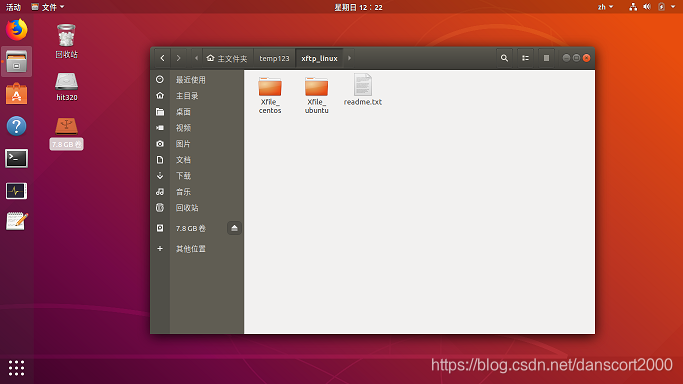The height and width of the screenshot is (384, 683).
Task: Open 最近使用 in the sidebar
Action: [197, 80]
